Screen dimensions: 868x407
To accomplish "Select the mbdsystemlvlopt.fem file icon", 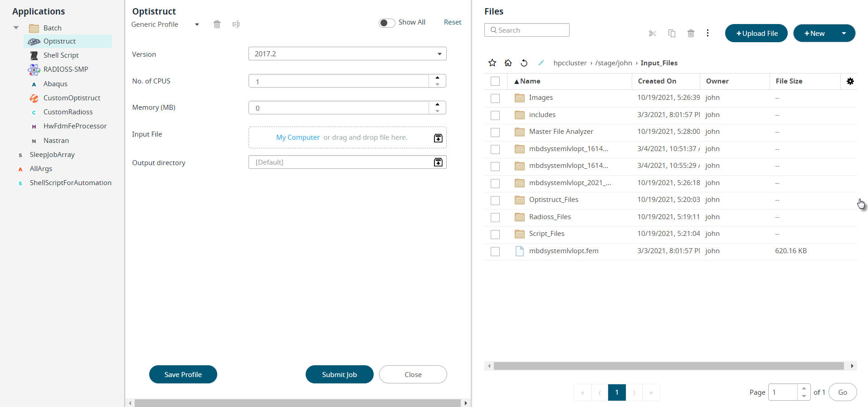I will click(x=520, y=251).
